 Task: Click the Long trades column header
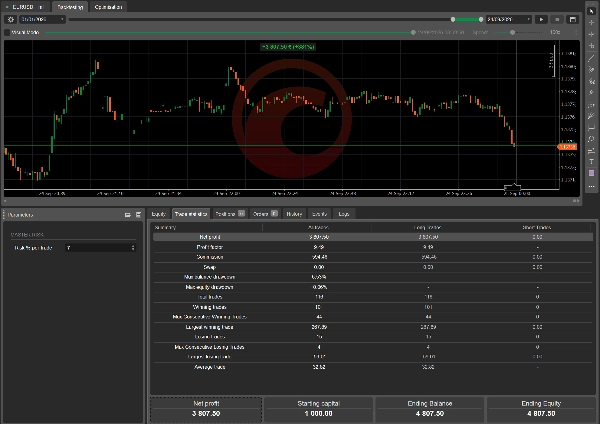coord(427,227)
